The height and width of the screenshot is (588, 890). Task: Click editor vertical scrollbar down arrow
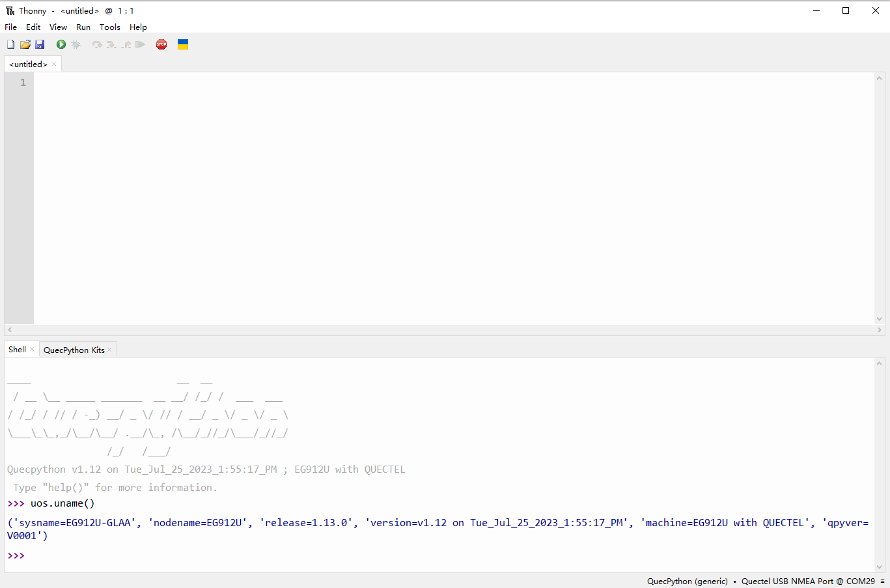click(x=880, y=319)
